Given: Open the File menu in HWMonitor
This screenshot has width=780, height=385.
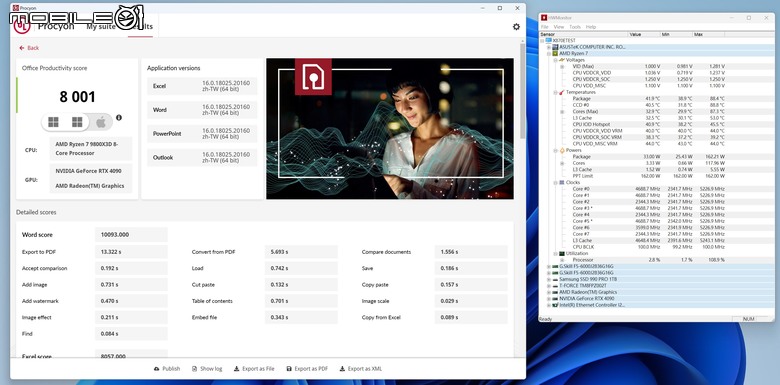Looking at the screenshot, I should [x=544, y=27].
